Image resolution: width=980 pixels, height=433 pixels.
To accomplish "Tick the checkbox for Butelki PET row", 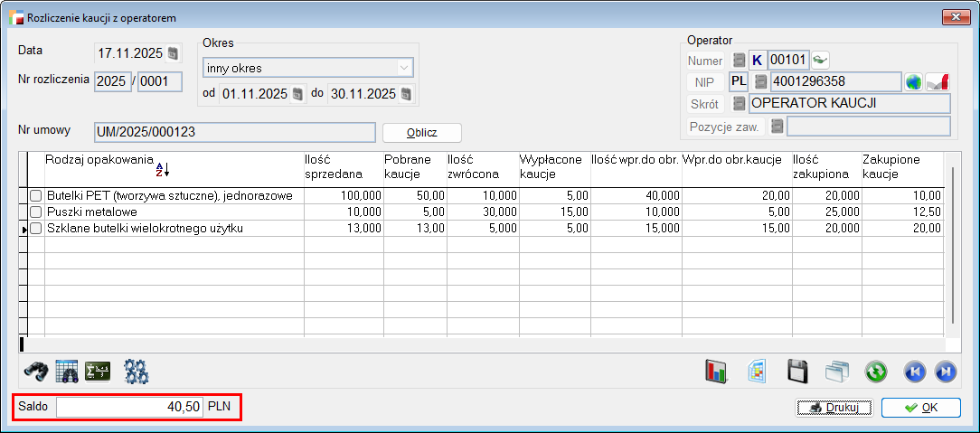I will click(x=35, y=196).
